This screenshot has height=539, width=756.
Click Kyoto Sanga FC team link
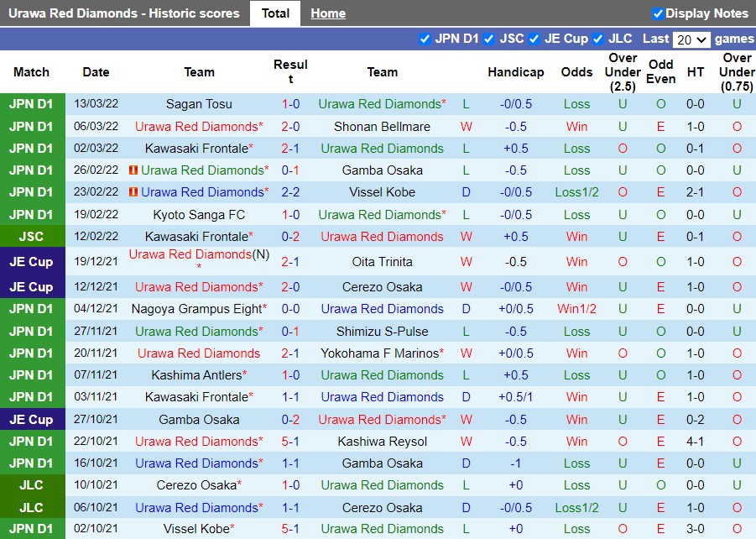[199, 215]
